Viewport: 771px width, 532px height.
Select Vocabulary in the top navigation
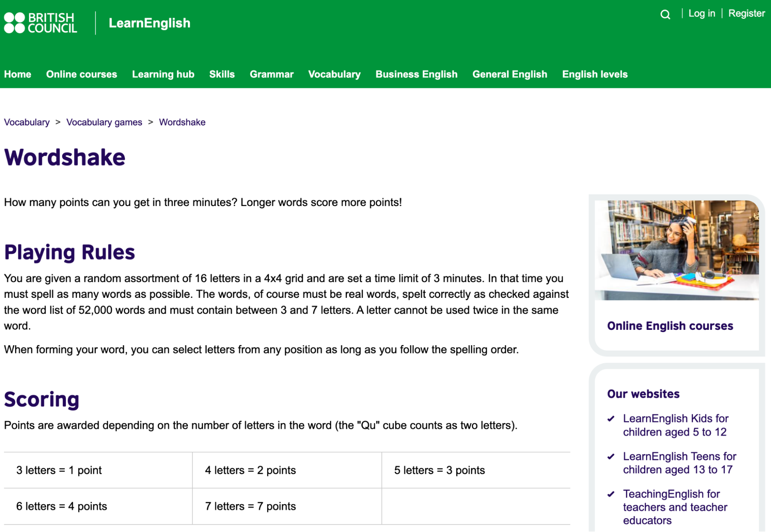point(334,74)
